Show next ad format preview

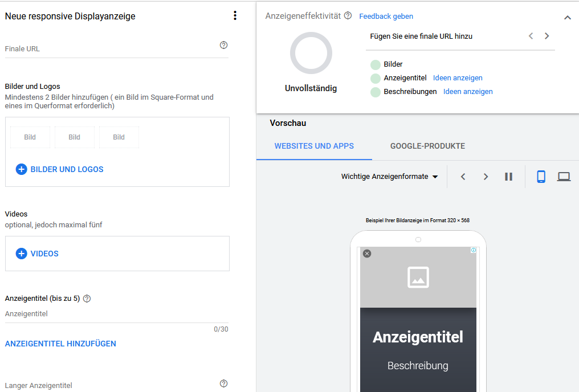486,177
